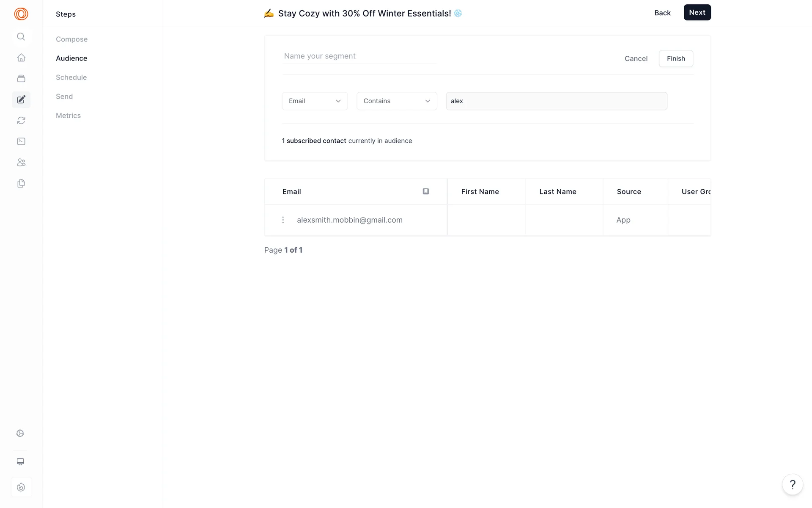Click the bookmark icon in Email column header
The image size is (812, 508).
[x=425, y=191]
